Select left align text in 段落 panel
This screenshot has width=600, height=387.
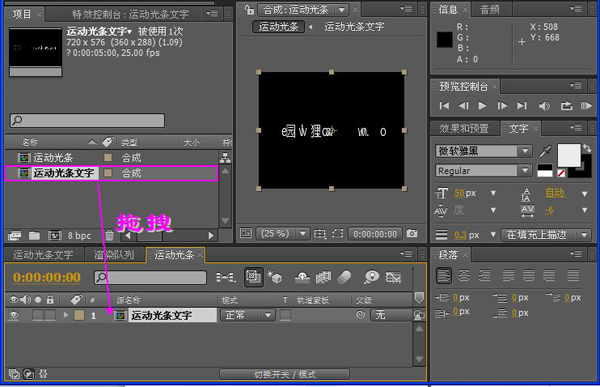pyautogui.click(x=444, y=276)
